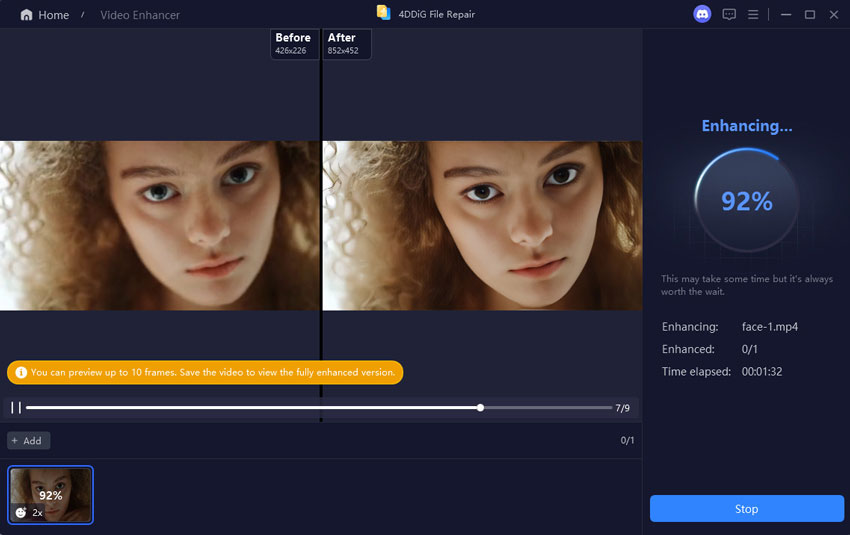Open the Discord community icon
The width and height of the screenshot is (850, 535).
click(701, 14)
